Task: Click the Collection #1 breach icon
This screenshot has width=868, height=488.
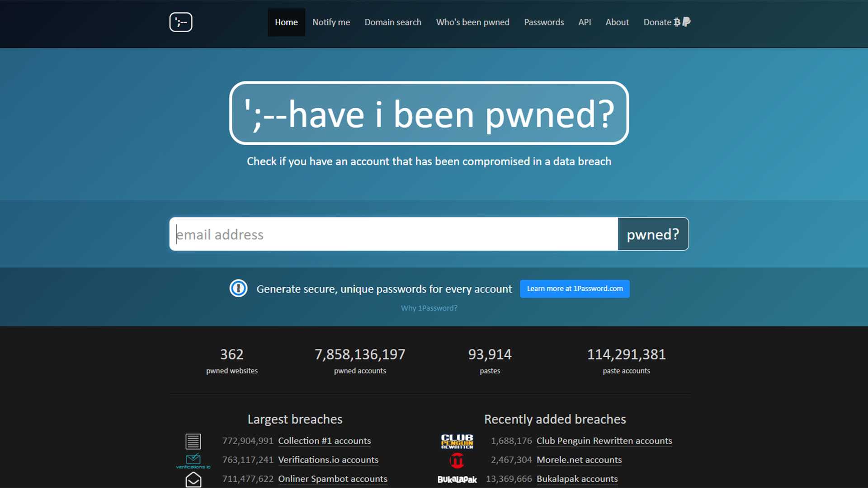Action: (193, 441)
